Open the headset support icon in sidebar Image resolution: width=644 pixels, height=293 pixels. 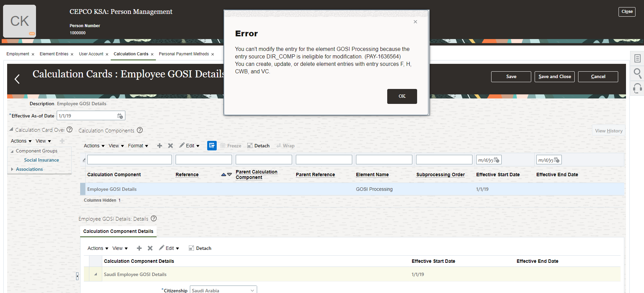(637, 88)
